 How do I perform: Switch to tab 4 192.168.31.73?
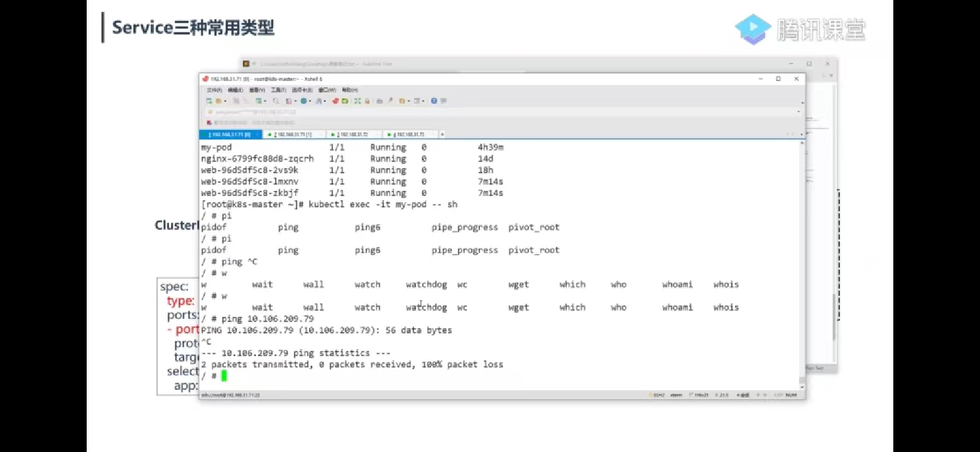click(410, 134)
